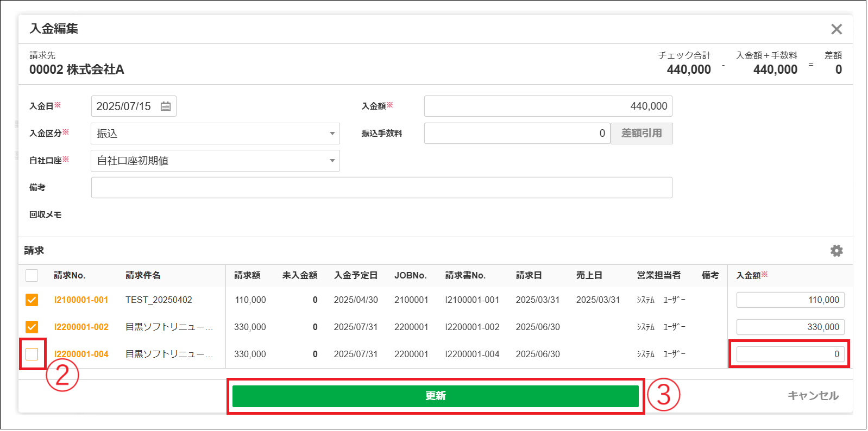The width and height of the screenshot is (868, 431).
Task: Click the green 更新 button
Action: pyautogui.click(x=436, y=396)
